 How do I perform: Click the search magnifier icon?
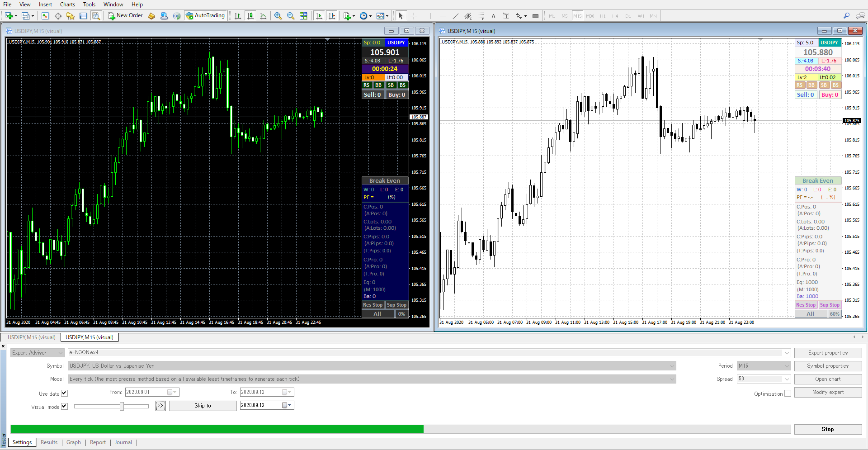point(846,16)
